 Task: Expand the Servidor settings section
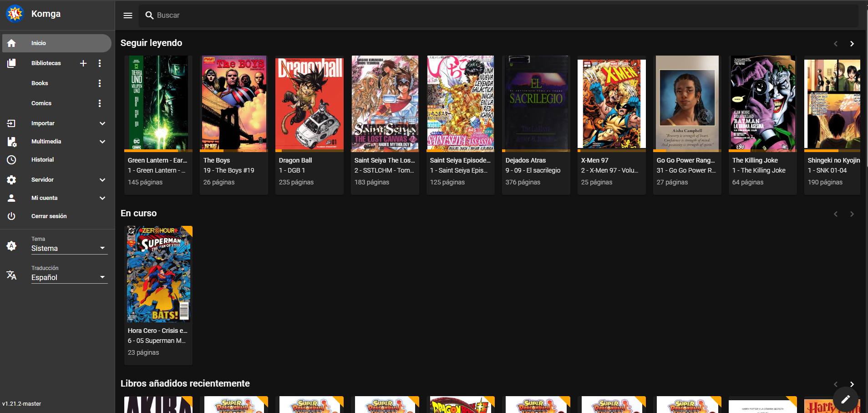click(x=102, y=180)
